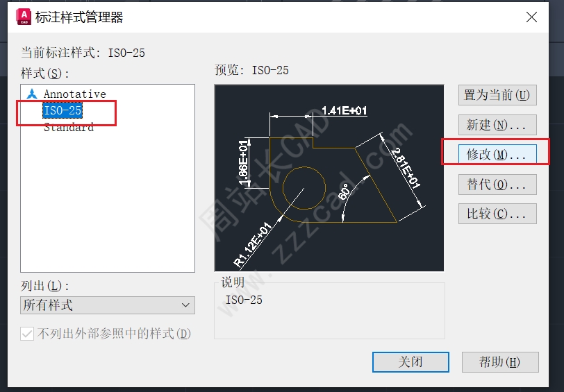Click the 修改(M)... modify button

[497, 155]
